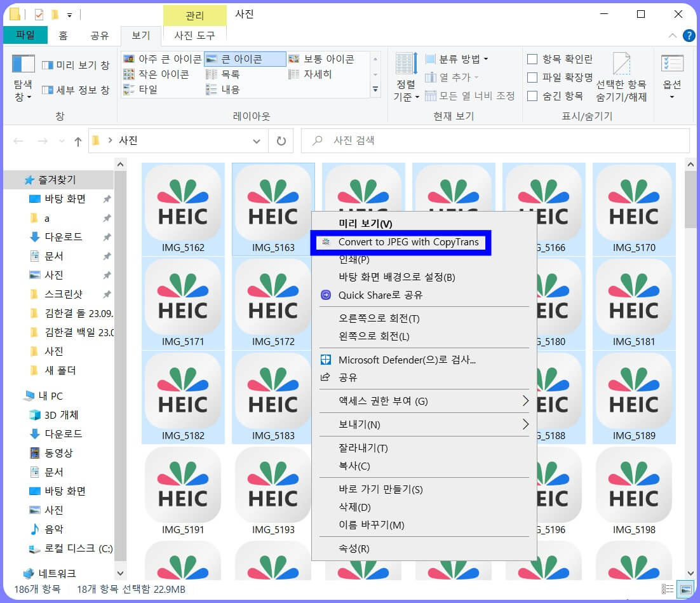Open the 분류 방법 dropdown

coord(457,59)
